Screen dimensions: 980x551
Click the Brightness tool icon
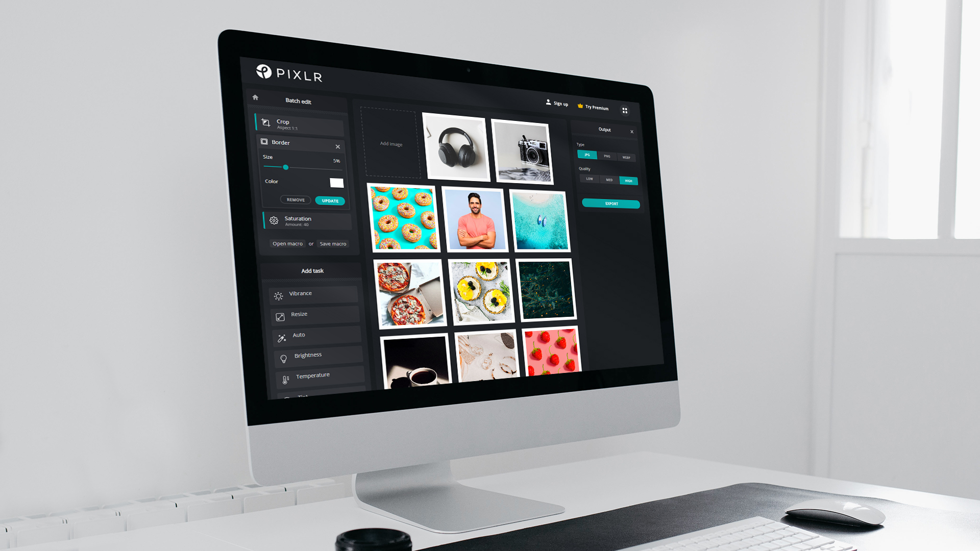pyautogui.click(x=281, y=355)
